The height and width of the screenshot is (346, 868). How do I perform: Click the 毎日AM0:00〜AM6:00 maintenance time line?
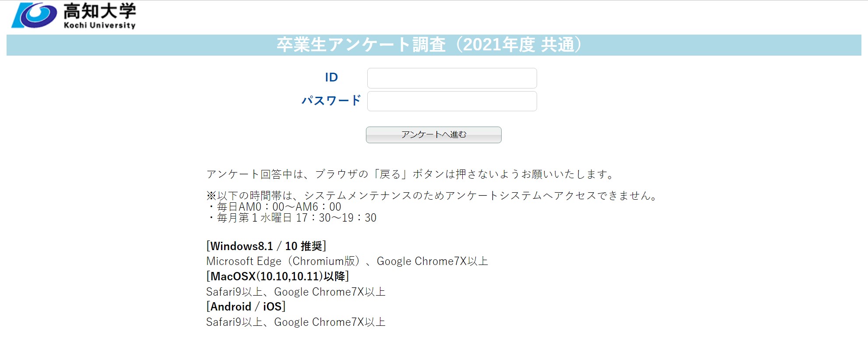pos(274,207)
